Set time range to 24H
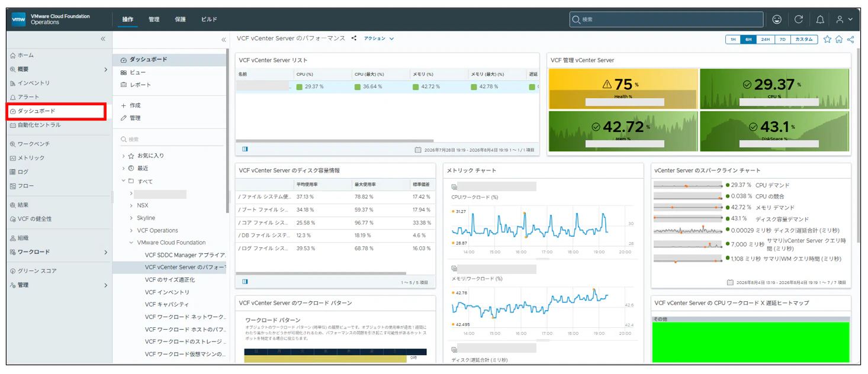The width and height of the screenshot is (868, 374). pos(765,40)
